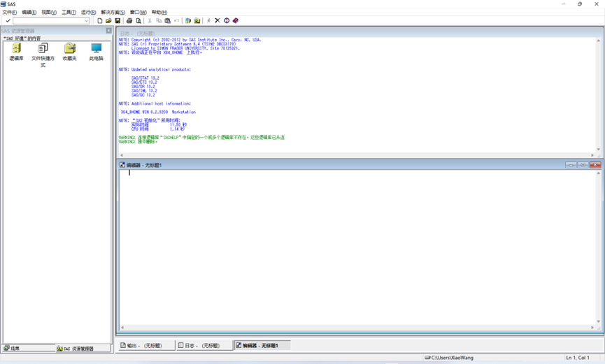Click the SAS Explorer toolbar icon

[197, 20]
